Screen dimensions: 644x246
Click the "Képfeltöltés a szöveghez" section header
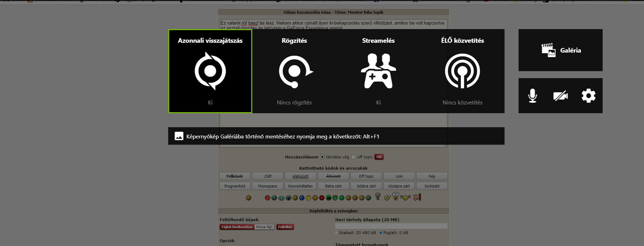tap(334, 211)
